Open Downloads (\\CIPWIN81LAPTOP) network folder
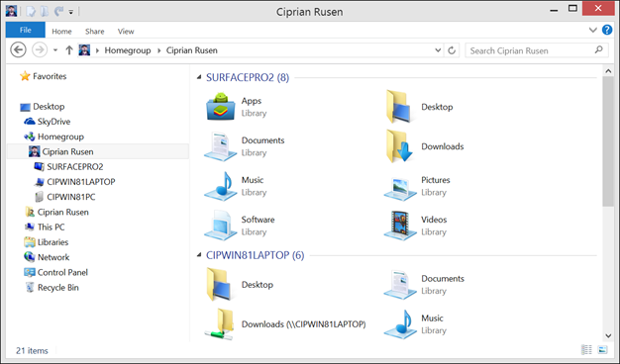 tap(220, 324)
